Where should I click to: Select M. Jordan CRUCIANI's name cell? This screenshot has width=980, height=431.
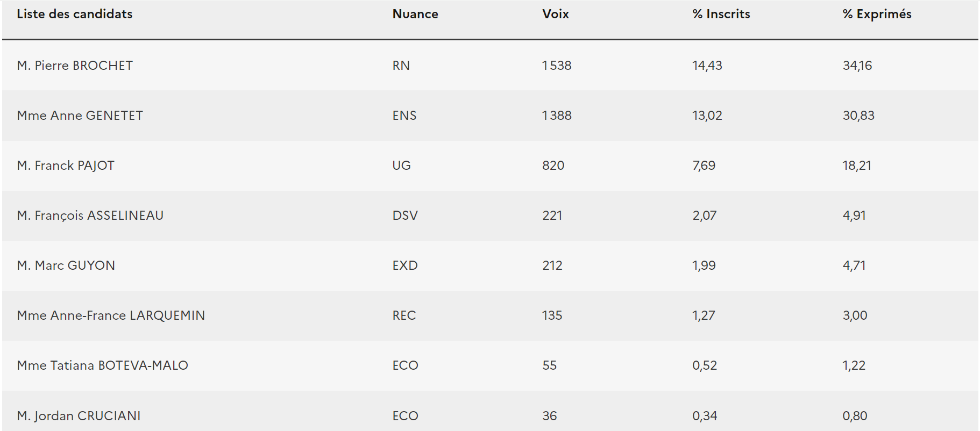pos(79,416)
